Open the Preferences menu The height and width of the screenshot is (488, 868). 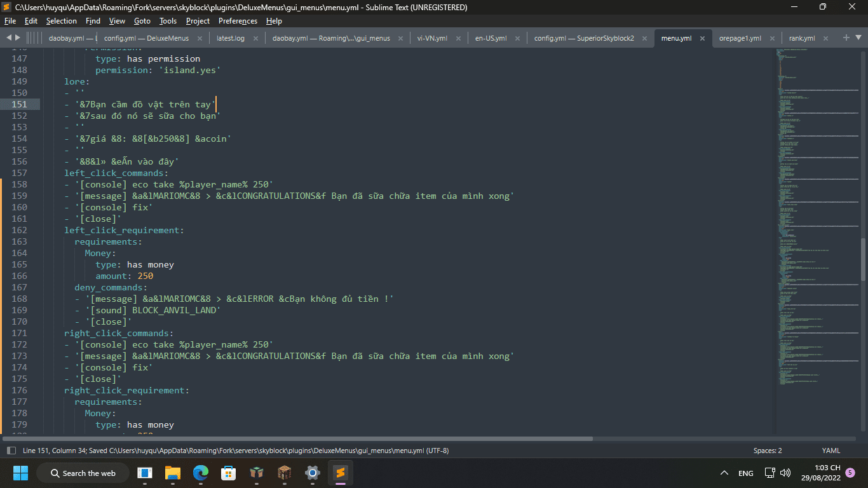(238, 21)
